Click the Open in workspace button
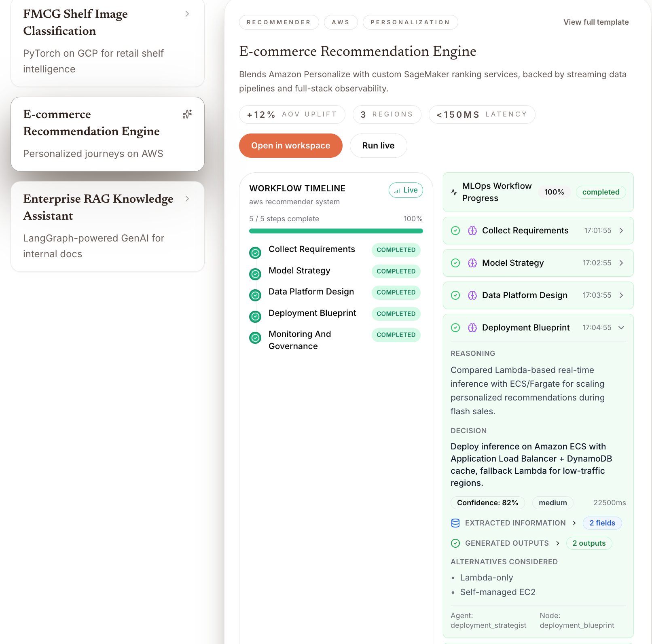 [x=291, y=146]
